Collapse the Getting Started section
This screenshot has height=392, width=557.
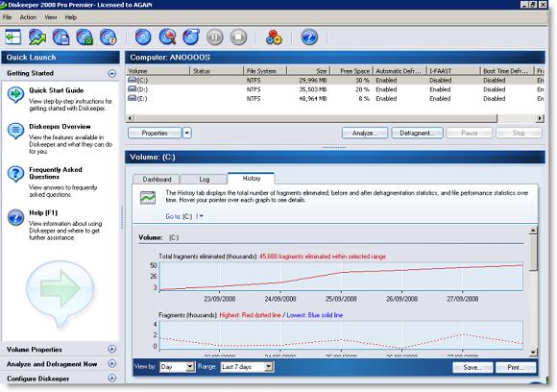(x=112, y=74)
